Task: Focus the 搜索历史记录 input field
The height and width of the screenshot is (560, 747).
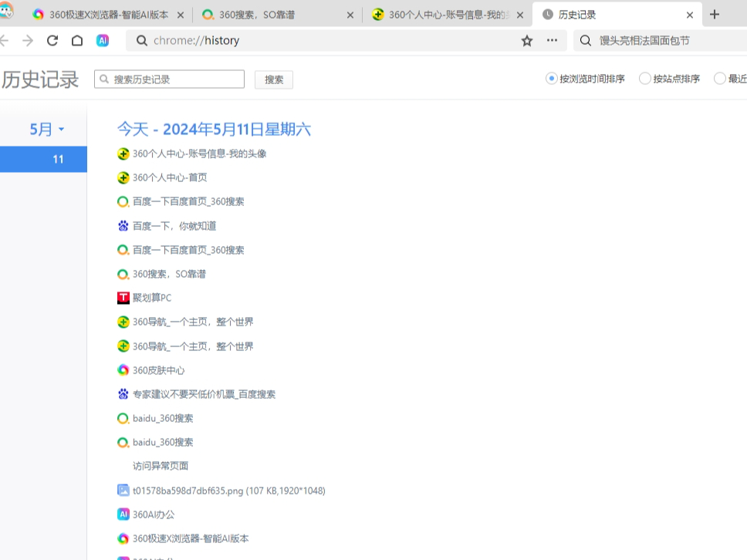Action: pos(169,79)
